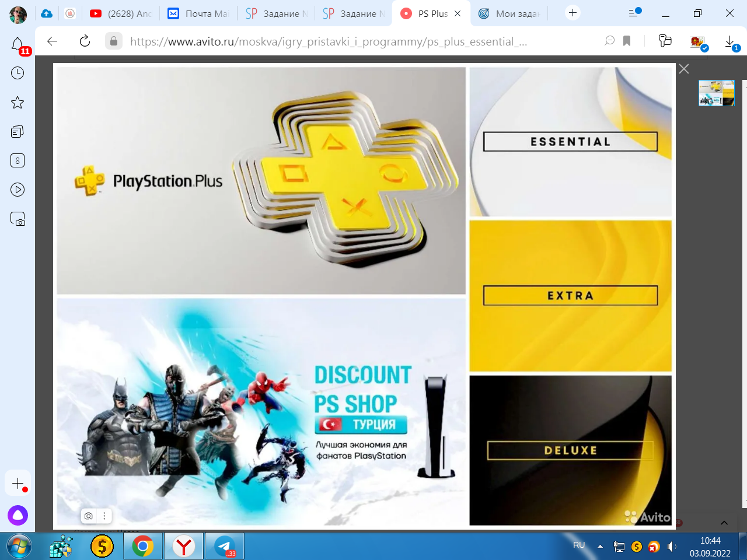Launch the screenshot tool in sidebar
747x560 pixels.
[18, 219]
